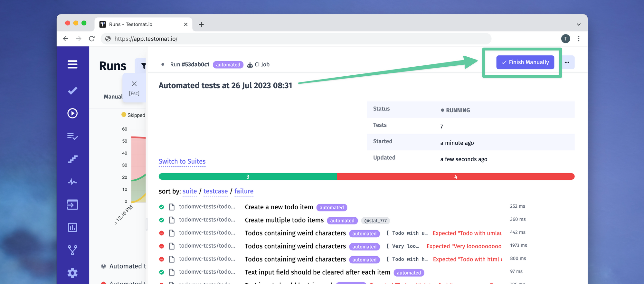Open the browser three-dot menu

click(579, 39)
